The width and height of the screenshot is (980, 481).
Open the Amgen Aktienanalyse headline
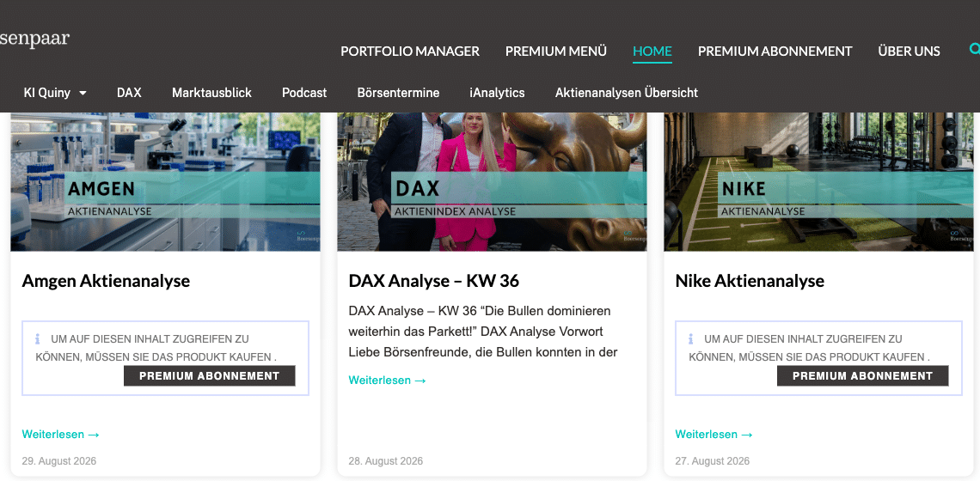point(106,281)
